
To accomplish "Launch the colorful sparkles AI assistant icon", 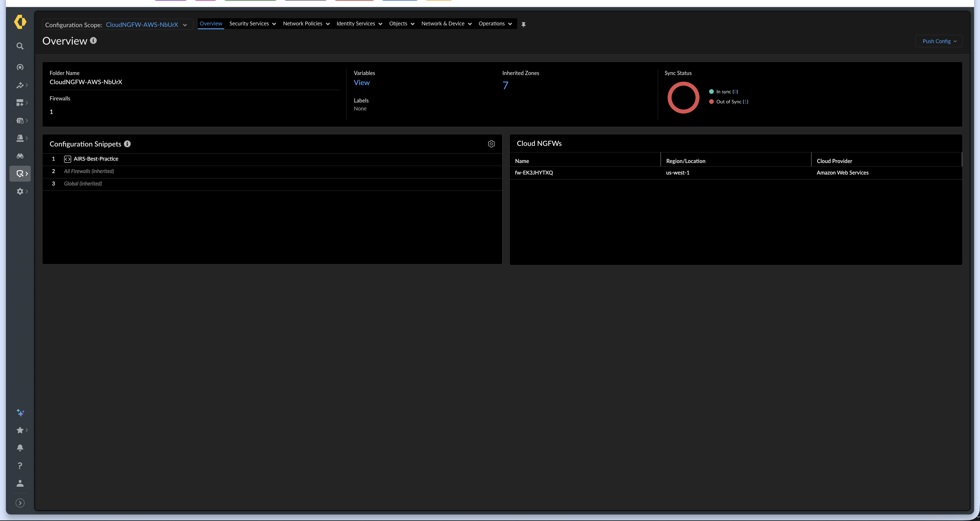I will point(20,413).
